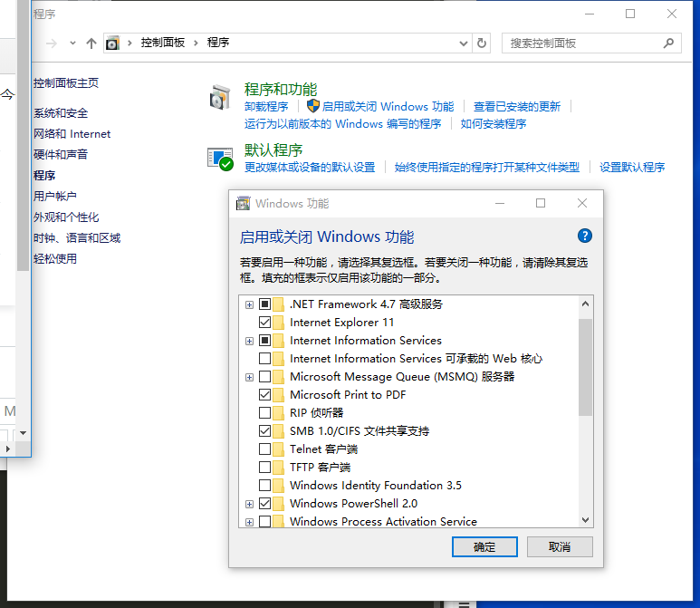Enable Windows Identity Foundation 3.5 checkbox
Screen dimensions: 700x608
[264, 485]
